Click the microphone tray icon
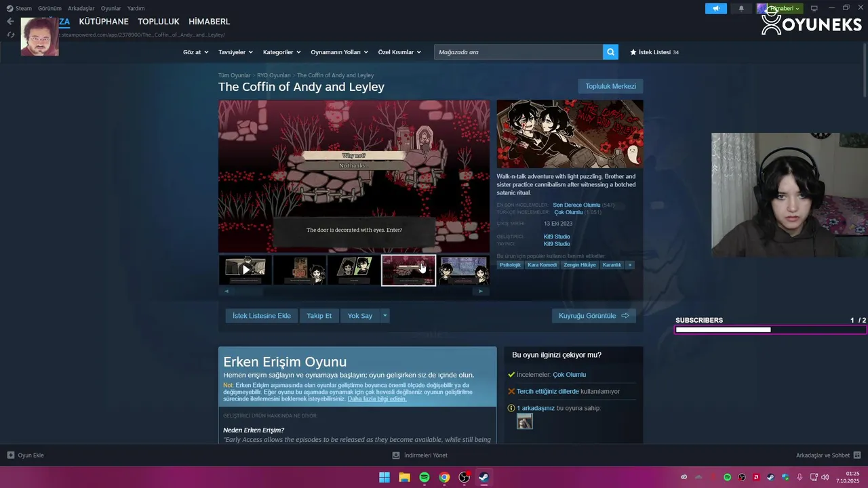Image resolution: width=868 pixels, height=488 pixels. (x=800, y=477)
